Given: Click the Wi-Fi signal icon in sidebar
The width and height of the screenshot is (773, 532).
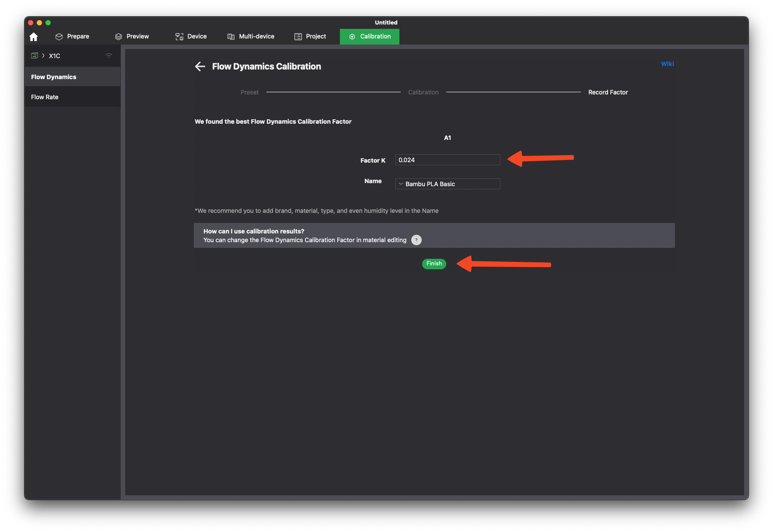Looking at the screenshot, I should 109,56.
